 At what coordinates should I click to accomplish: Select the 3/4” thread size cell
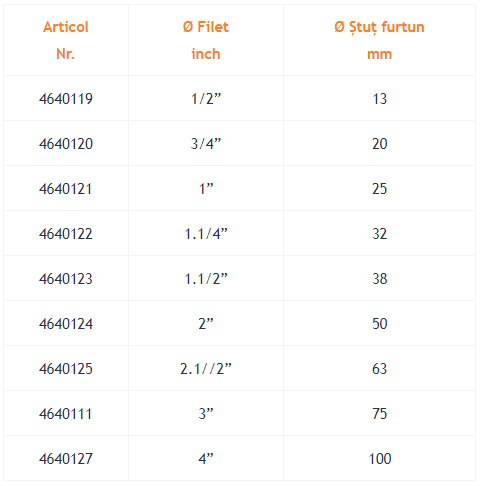pos(206,144)
